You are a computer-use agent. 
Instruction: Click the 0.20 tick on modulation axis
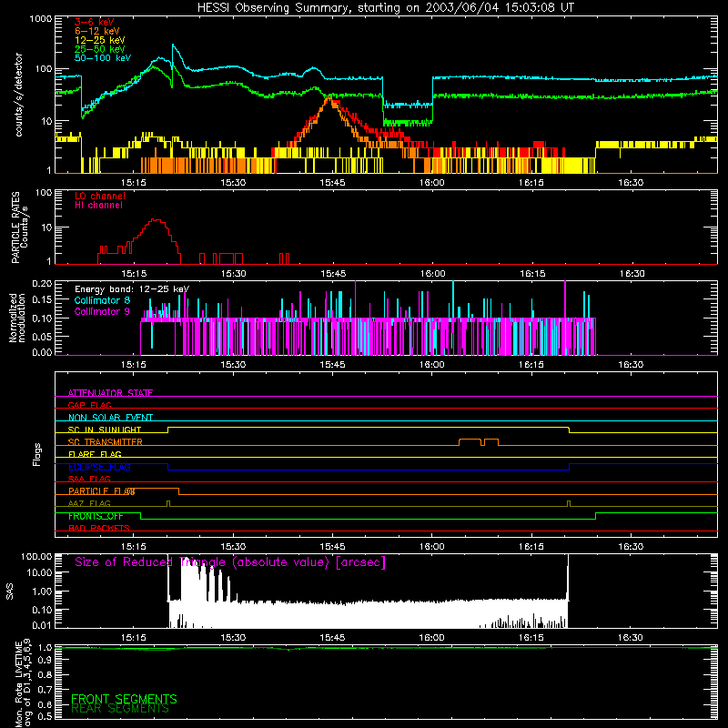tap(42, 283)
